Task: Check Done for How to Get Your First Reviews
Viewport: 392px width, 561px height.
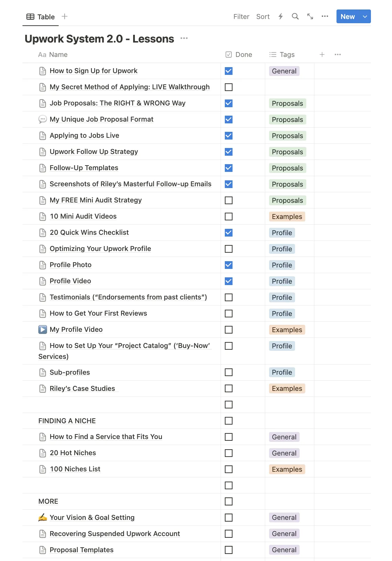Action: click(229, 314)
